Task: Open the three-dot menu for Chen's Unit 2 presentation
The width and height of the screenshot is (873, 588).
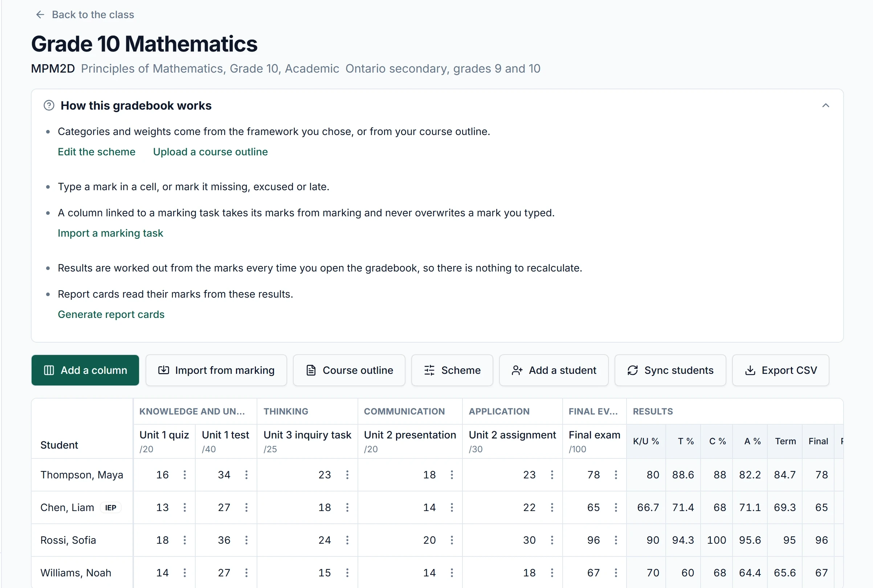Action: point(452,507)
